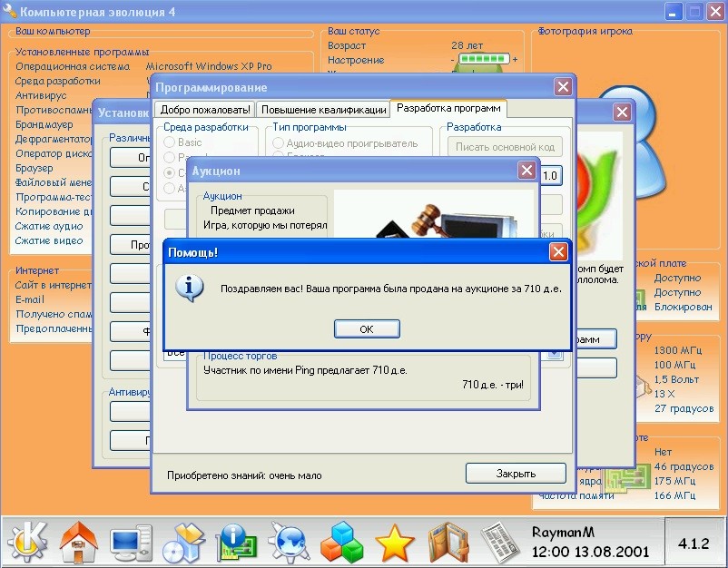Click the date 12:00 13.08.2001

tap(590, 552)
